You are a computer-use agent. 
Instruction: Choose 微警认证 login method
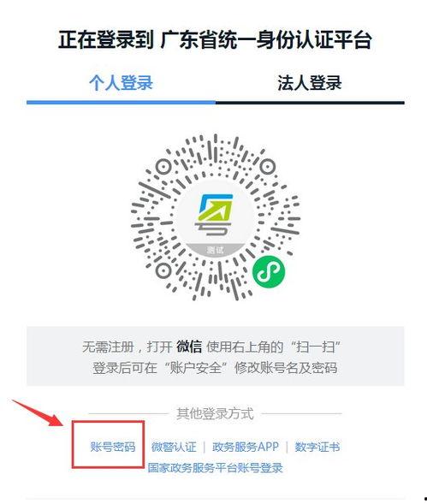[174, 447]
